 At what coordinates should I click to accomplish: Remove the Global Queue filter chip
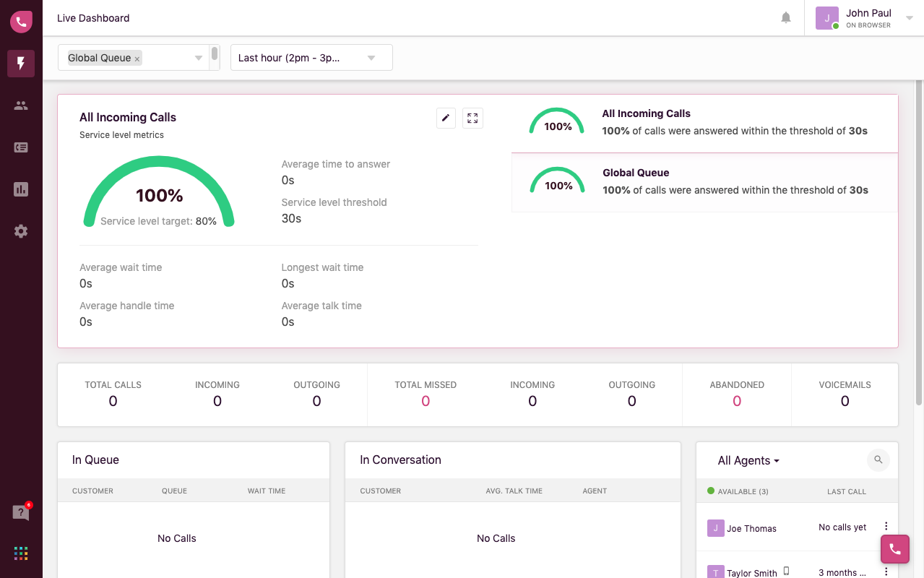(137, 59)
